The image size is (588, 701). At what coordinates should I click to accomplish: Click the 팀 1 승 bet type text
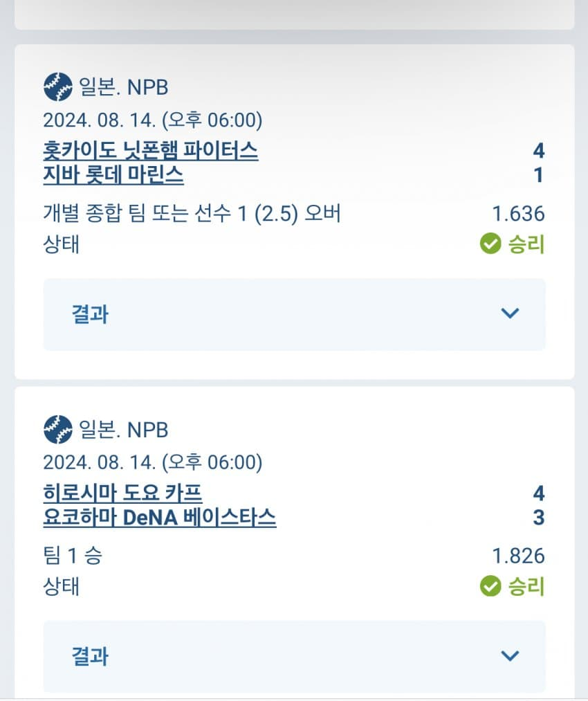73,556
